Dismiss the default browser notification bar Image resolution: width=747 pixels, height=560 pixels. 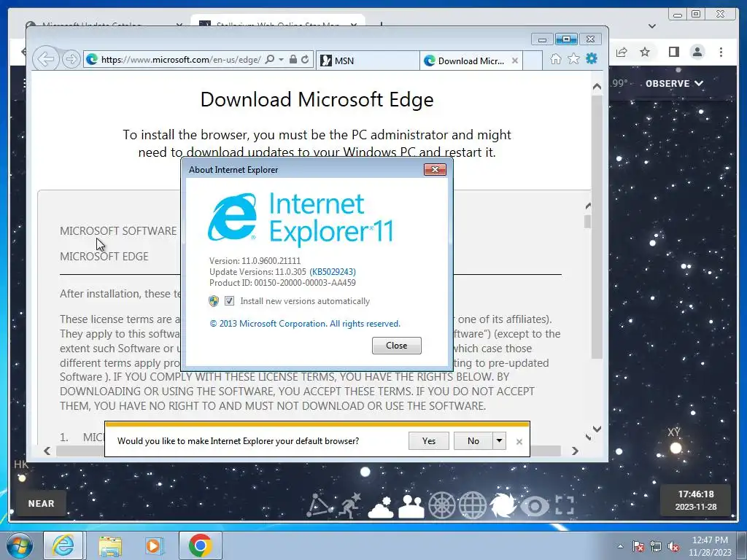(519, 442)
